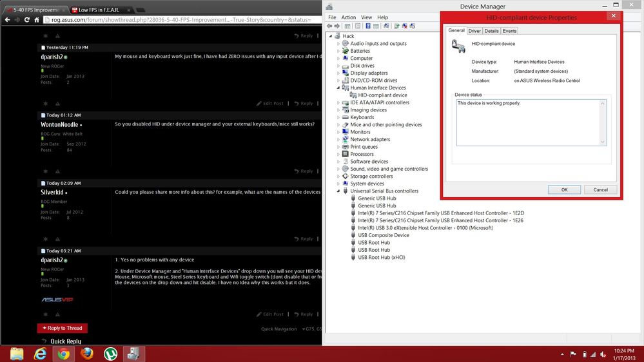Click Update Driver Software toolbar icon
644x362 pixels.
396,26
